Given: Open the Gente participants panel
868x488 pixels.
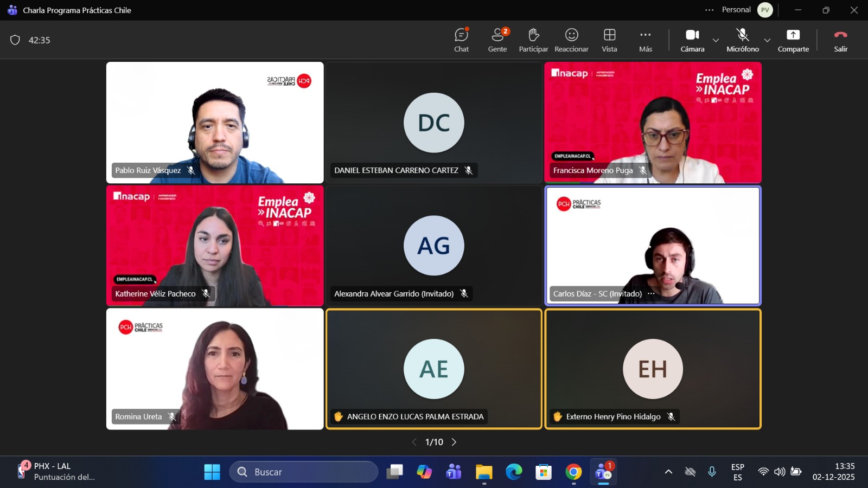Looking at the screenshot, I should pos(497,40).
